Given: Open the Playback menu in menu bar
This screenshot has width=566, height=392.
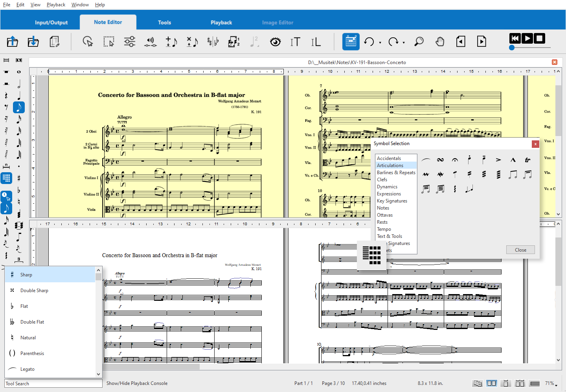Looking at the screenshot, I should coord(56,5).
